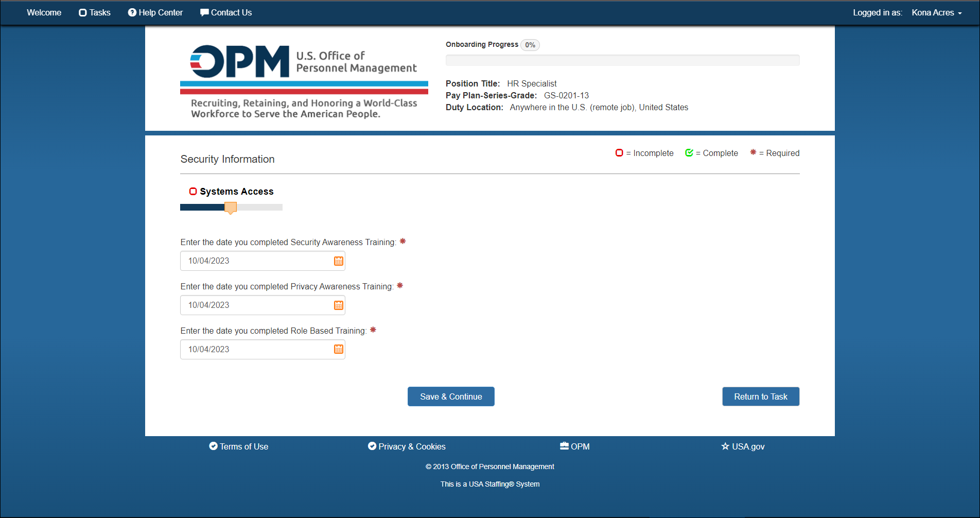Image resolution: width=980 pixels, height=518 pixels.
Task: Open the Welcome menu item
Action: tap(44, 13)
